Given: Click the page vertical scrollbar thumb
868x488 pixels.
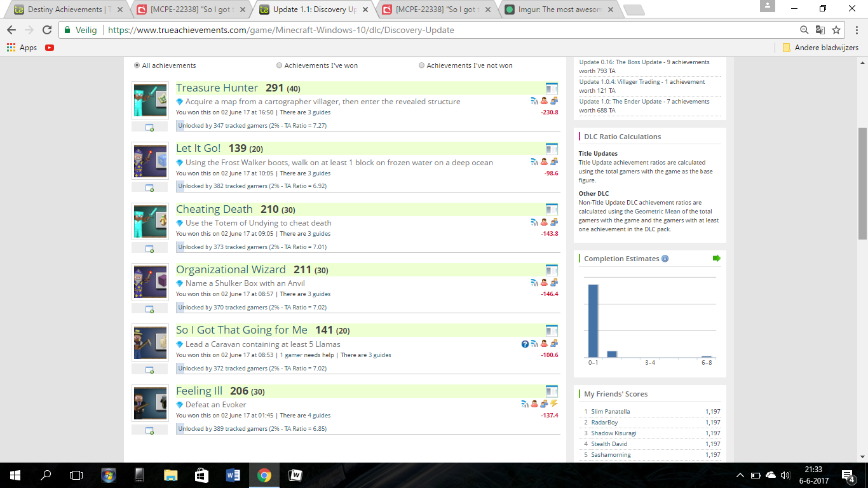Looking at the screenshot, I should coord(862,183).
